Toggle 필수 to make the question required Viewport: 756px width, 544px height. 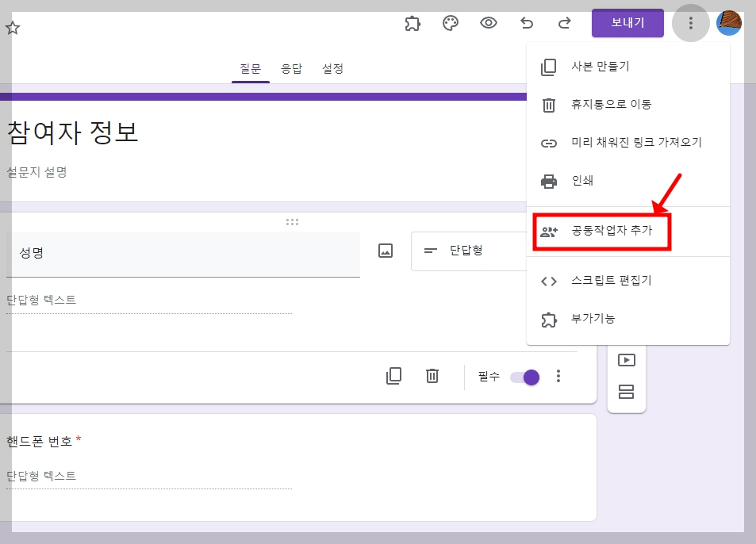525,378
